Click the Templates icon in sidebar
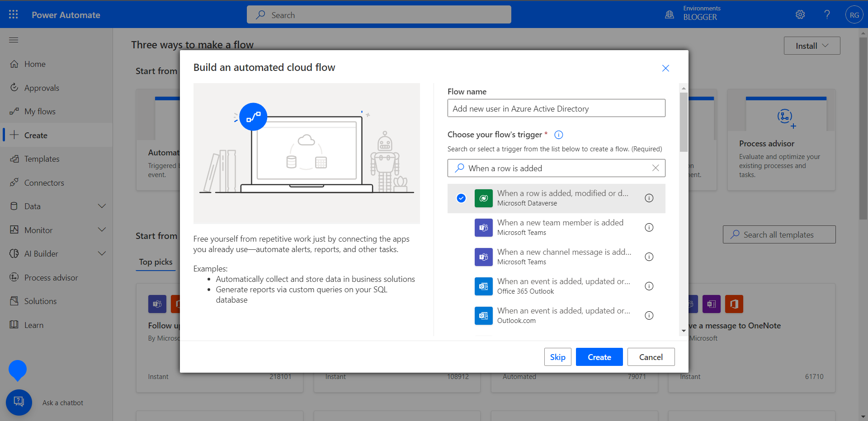The width and height of the screenshot is (868, 421). coord(14,159)
